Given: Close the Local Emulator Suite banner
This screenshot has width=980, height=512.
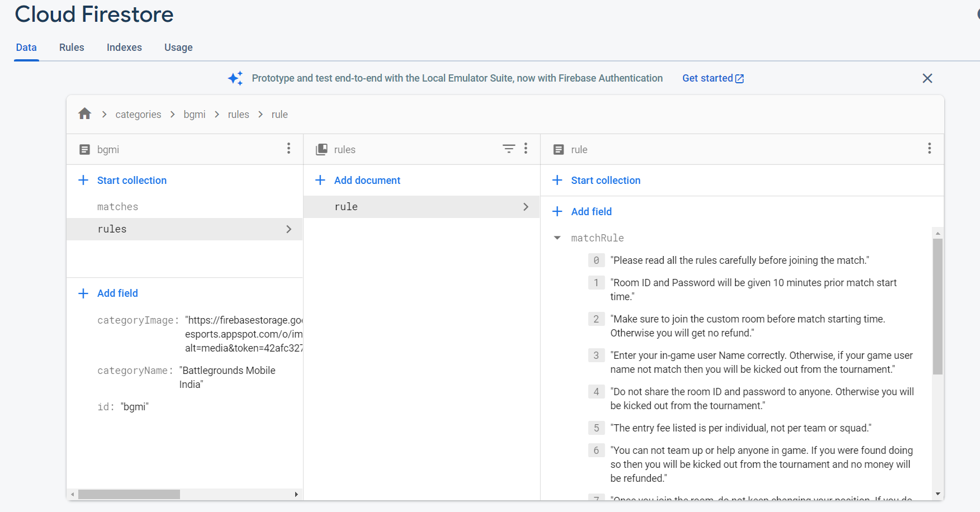Looking at the screenshot, I should pos(927,78).
